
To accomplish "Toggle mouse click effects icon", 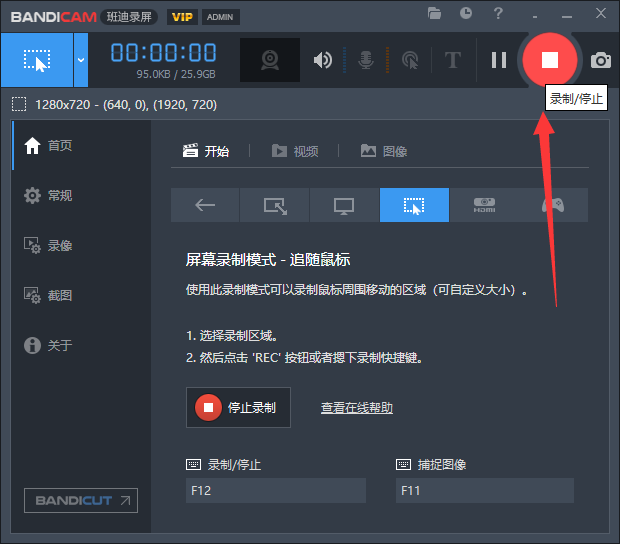I will [410, 60].
